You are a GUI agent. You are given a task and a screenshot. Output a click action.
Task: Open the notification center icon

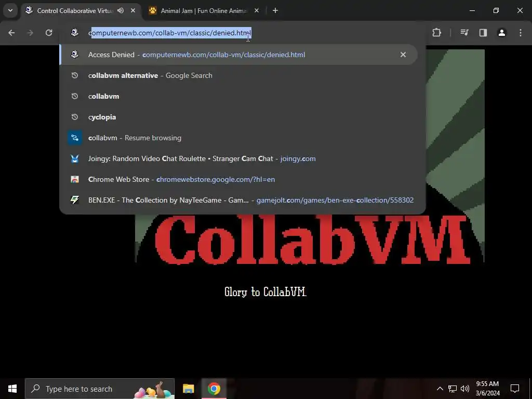pos(515,389)
